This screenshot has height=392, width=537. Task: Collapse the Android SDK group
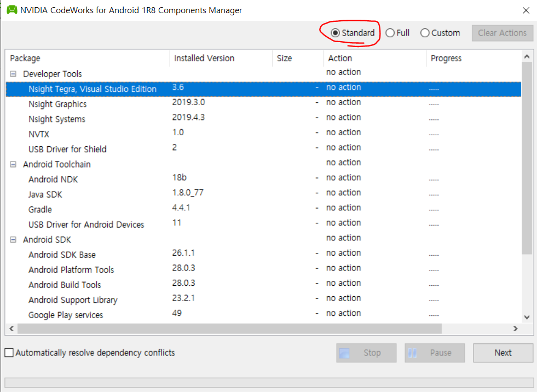tap(13, 240)
